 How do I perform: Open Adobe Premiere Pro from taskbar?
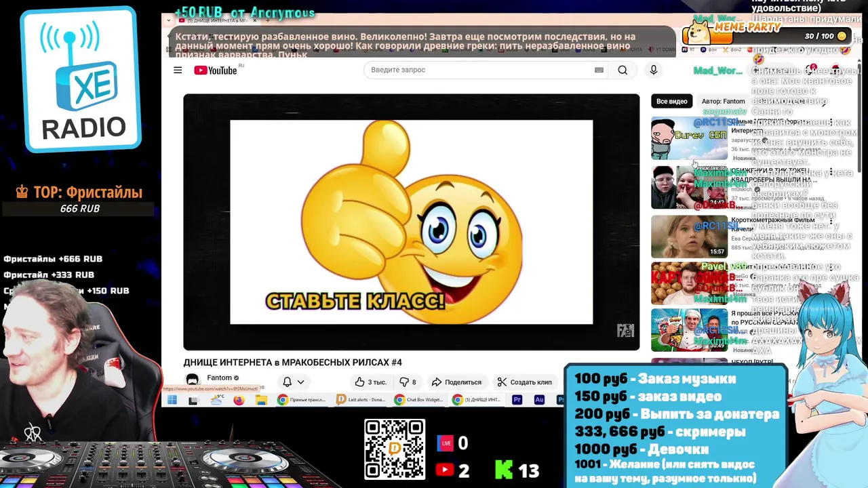click(517, 400)
